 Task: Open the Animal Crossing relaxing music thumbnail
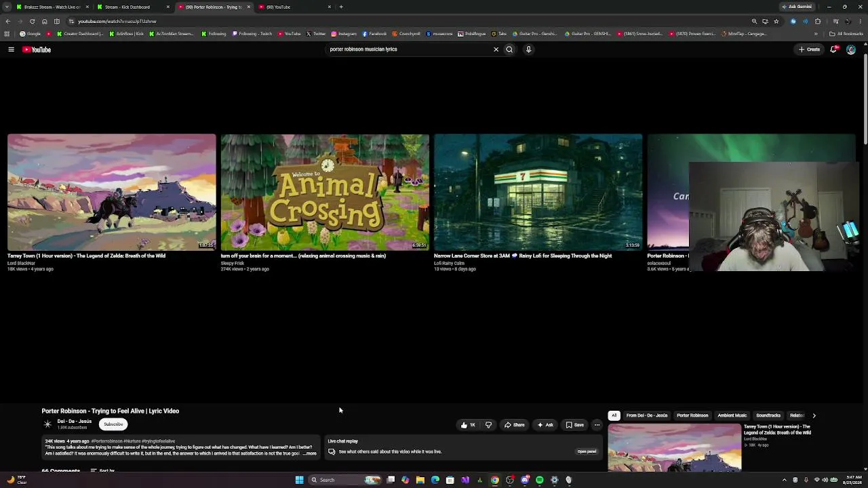pyautogui.click(x=325, y=192)
